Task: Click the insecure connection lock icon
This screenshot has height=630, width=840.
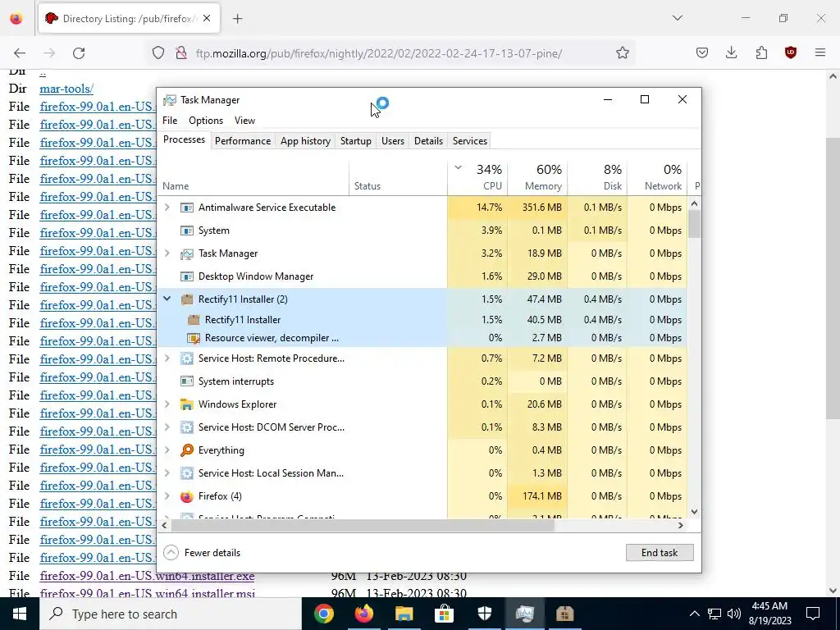Action: tap(181, 53)
